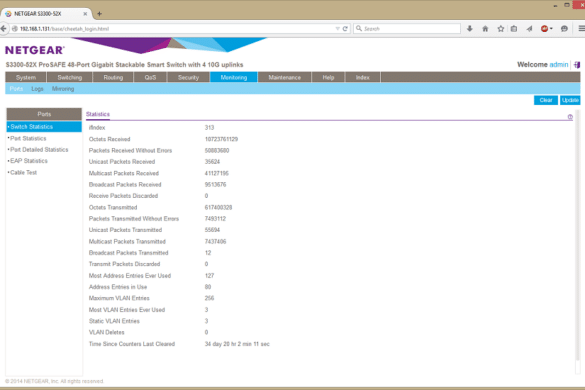Go to the browser home icon
Screen dimensions: 585x390
coord(485,29)
